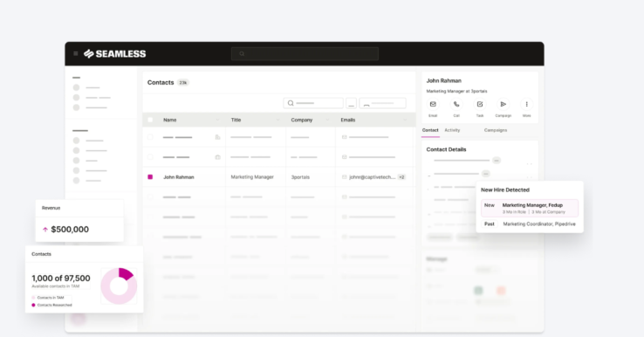Click the Emails column header label
This screenshot has height=337, width=644.
click(x=348, y=120)
